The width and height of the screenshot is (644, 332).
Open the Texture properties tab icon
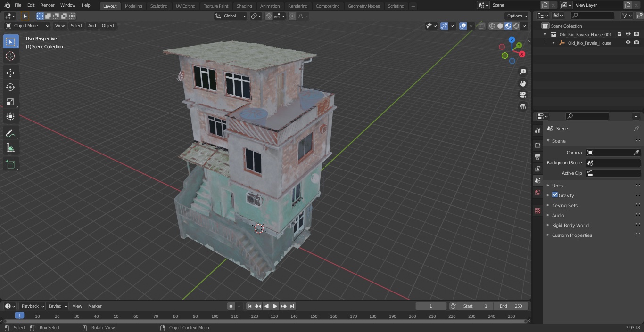coord(537,211)
